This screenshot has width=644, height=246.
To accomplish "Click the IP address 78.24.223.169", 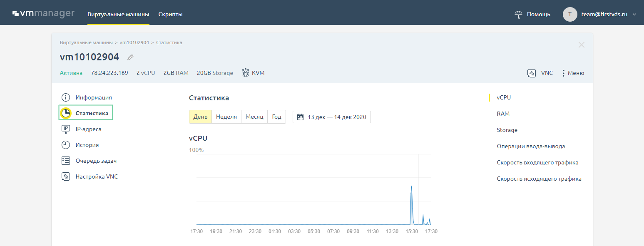I will pos(109,73).
